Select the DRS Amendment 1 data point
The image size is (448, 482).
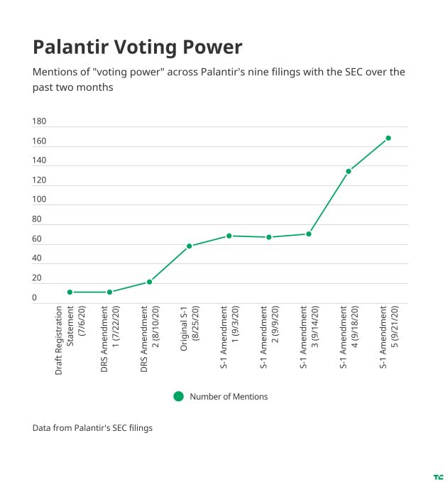tap(109, 292)
